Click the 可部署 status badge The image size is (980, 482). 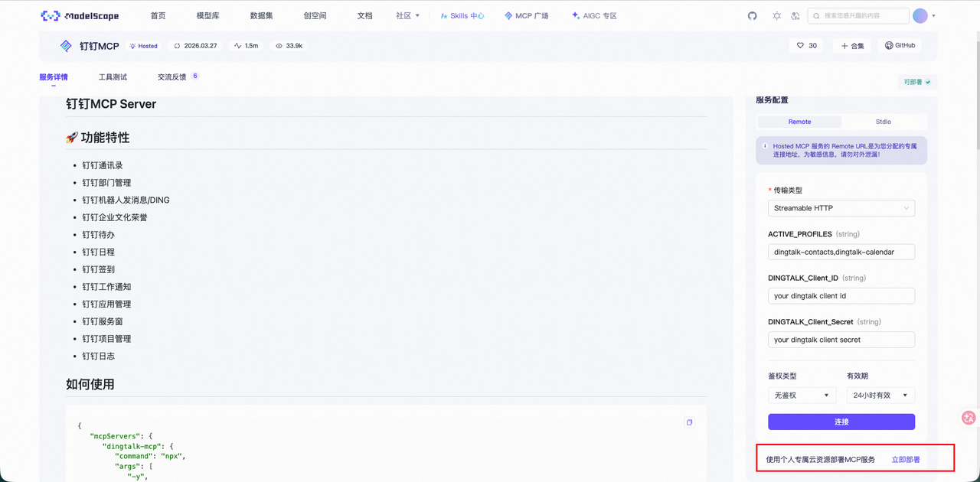pyautogui.click(x=917, y=82)
